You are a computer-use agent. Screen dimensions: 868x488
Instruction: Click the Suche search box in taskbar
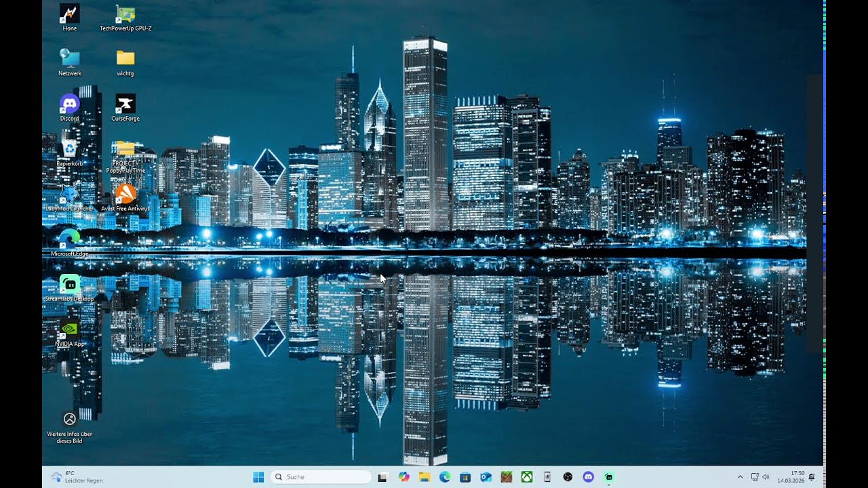point(321,477)
